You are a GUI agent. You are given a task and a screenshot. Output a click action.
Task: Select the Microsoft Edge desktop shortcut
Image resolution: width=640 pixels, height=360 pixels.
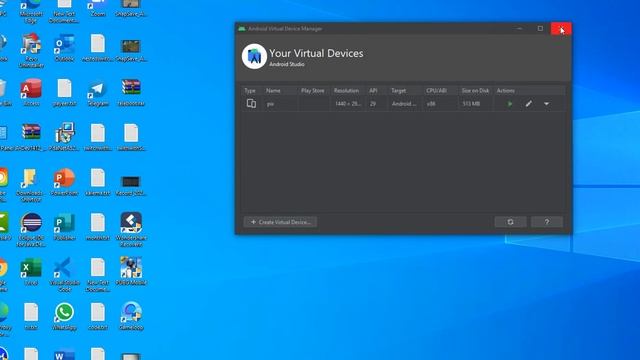(31, 11)
